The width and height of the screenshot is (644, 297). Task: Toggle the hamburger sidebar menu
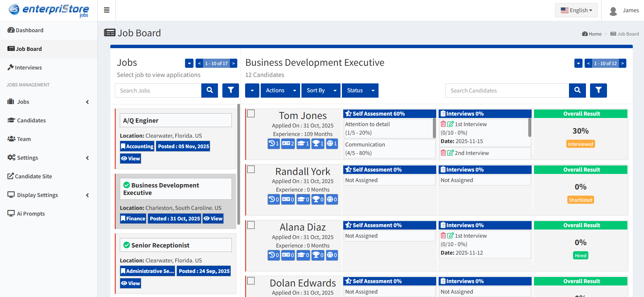coord(107,10)
